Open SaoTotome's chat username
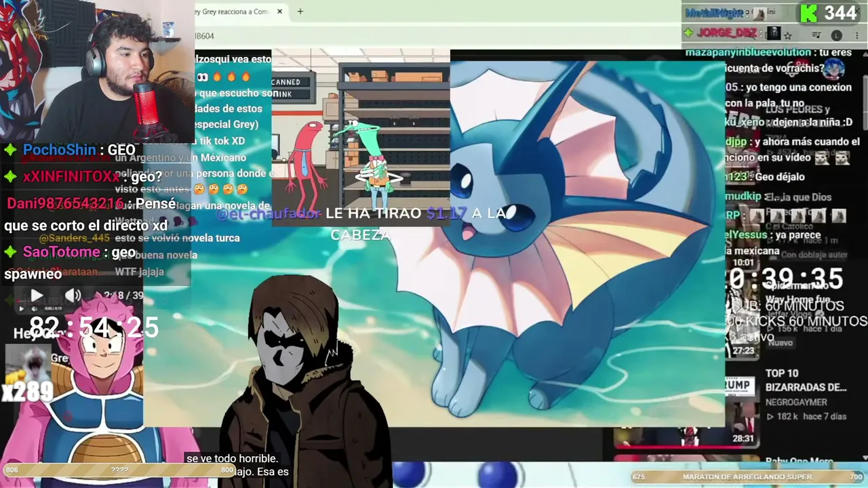 click(x=62, y=252)
